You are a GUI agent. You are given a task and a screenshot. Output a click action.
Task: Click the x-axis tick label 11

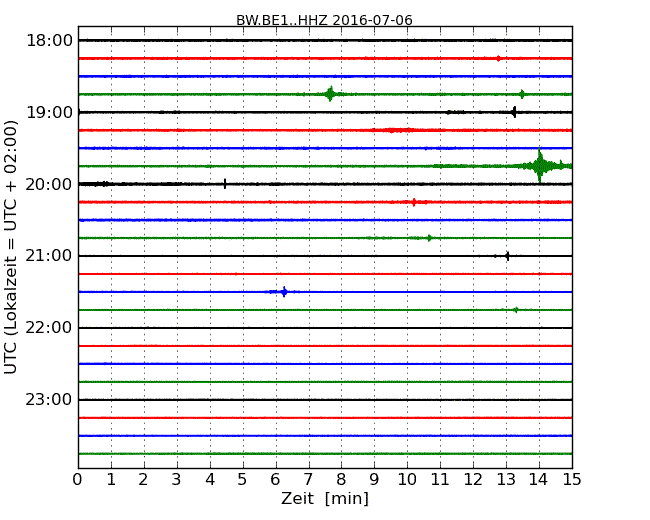440,480
